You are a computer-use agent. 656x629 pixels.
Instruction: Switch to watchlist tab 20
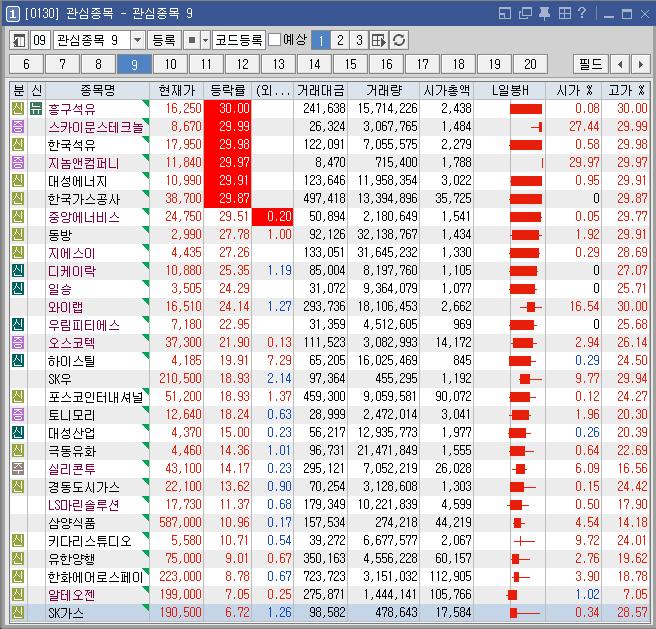pos(530,64)
